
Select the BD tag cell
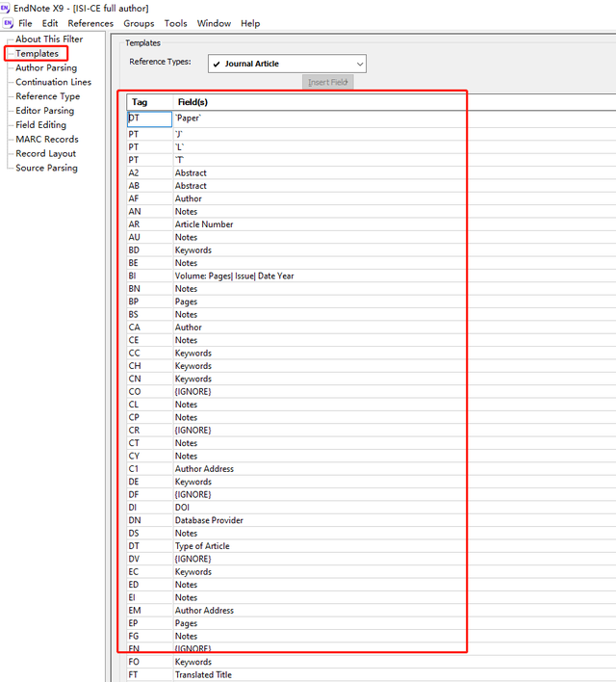(x=150, y=250)
